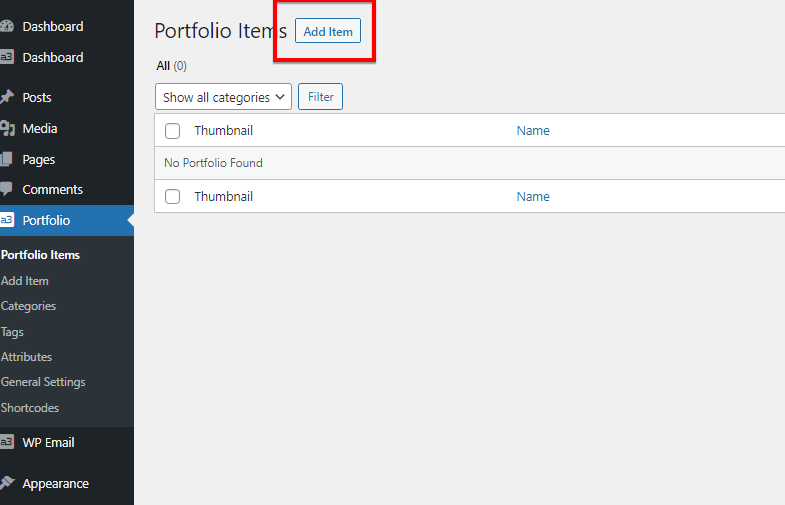Click the WP Email a3 icon

coord(7,442)
